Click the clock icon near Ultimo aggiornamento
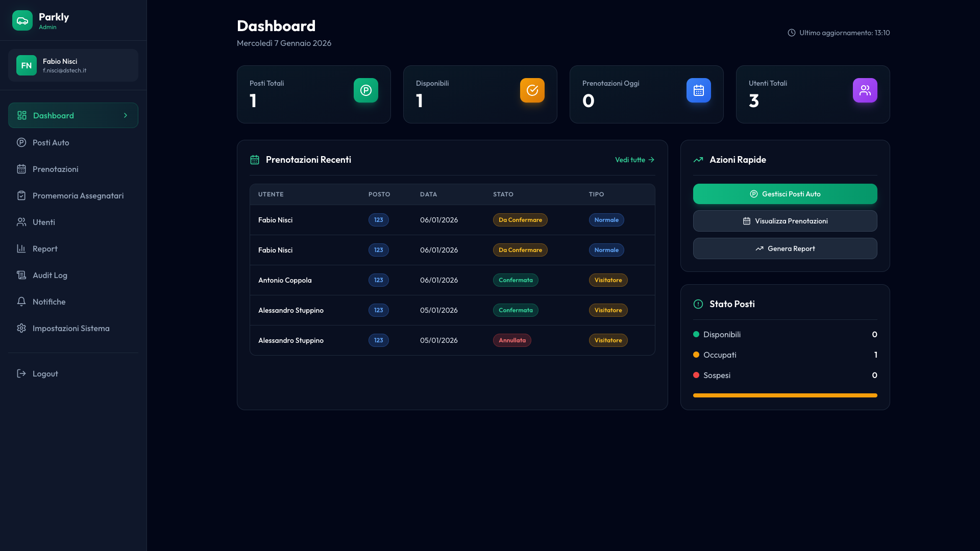 792,33
